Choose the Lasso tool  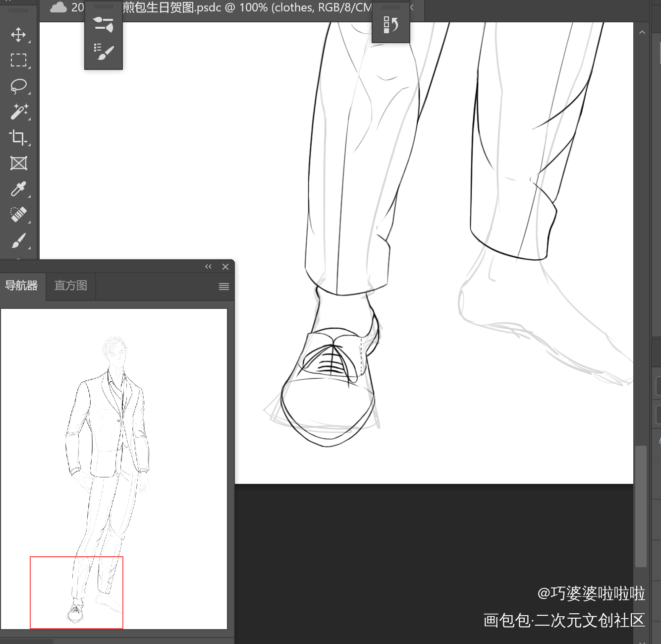coord(18,86)
